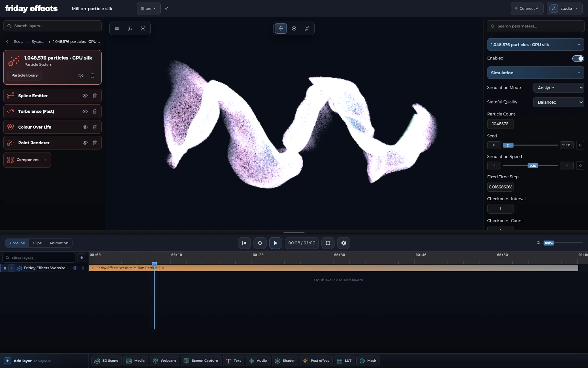Go back in layer breadcrumb

point(7,42)
